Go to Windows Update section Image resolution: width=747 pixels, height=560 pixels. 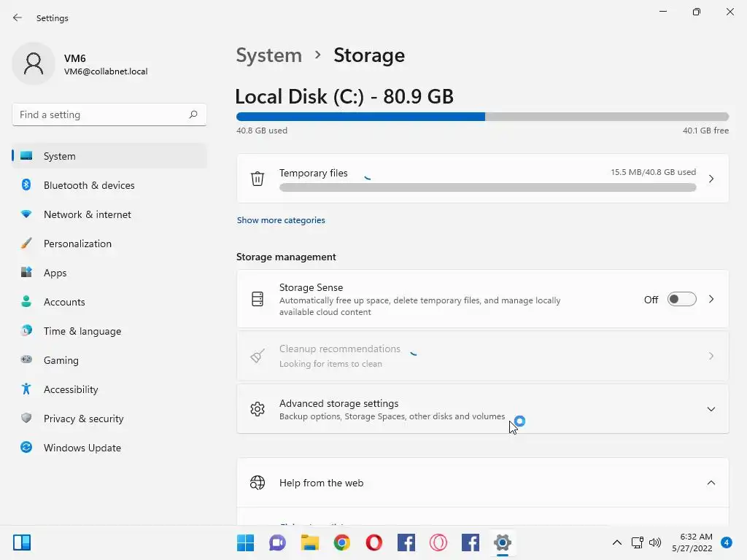(82, 448)
